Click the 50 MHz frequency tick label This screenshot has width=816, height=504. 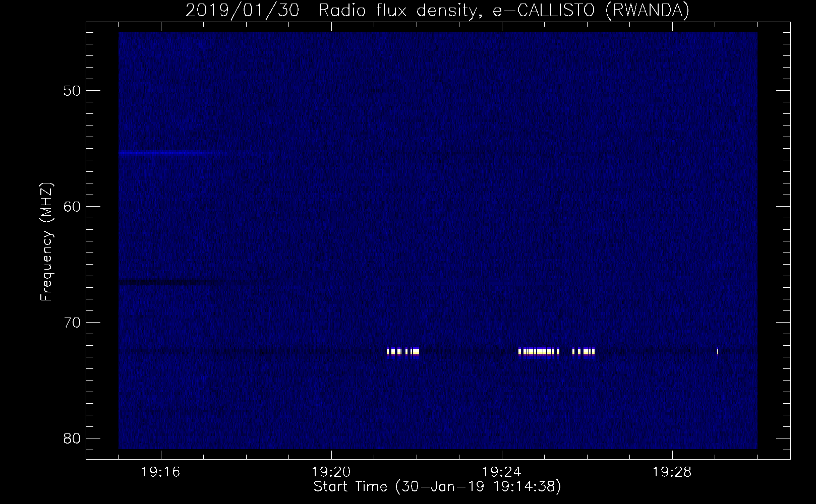coord(72,91)
